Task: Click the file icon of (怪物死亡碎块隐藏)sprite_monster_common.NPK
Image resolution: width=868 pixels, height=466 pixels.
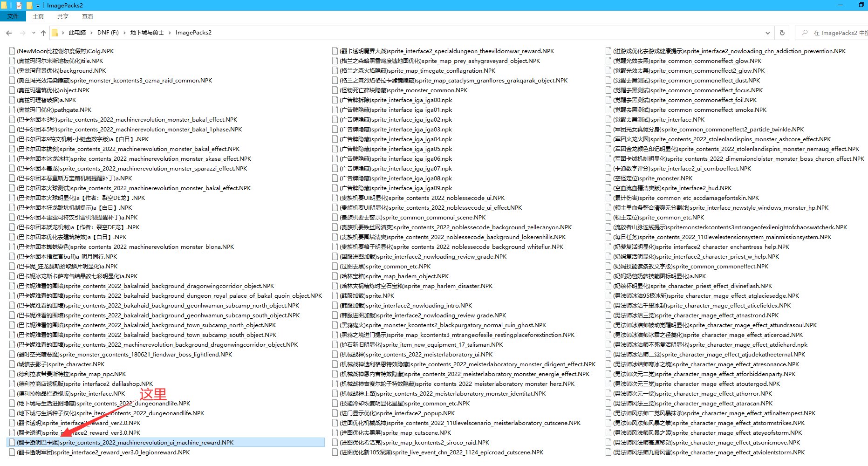Action: coord(335,90)
